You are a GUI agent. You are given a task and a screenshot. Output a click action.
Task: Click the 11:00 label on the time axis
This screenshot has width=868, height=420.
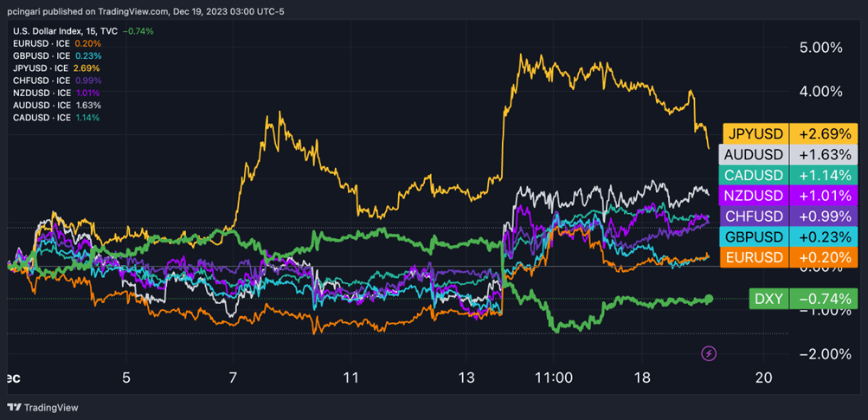[x=554, y=378]
